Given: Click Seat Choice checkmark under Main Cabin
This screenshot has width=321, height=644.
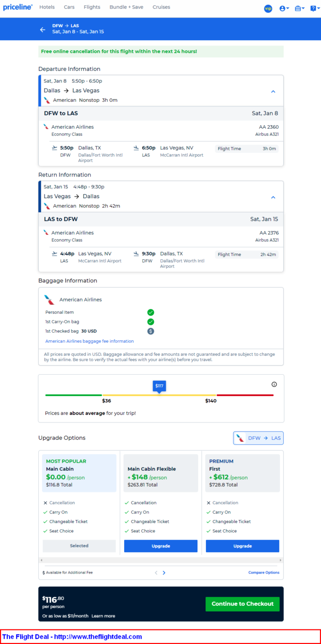Looking at the screenshot, I should (x=46, y=531).
